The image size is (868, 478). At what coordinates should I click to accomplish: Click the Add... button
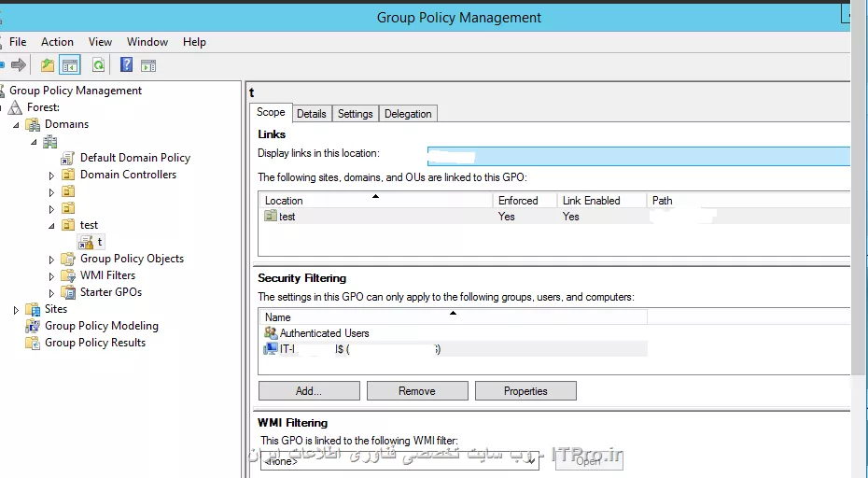[x=309, y=390]
